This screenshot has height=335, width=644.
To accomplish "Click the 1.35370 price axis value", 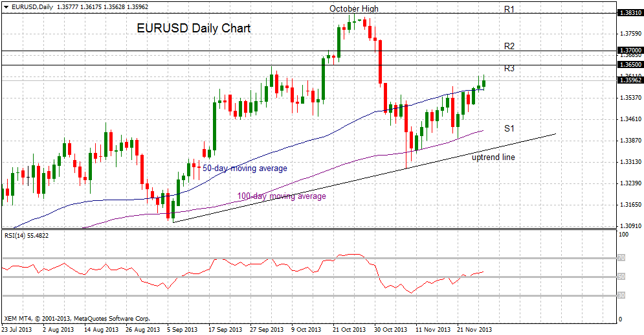I will click(x=630, y=97).
